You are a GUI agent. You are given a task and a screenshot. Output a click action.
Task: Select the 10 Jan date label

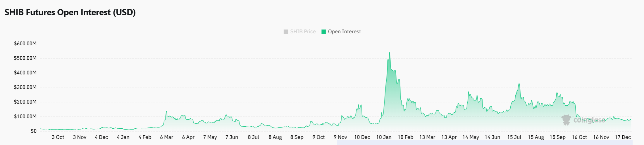(x=384, y=137)
